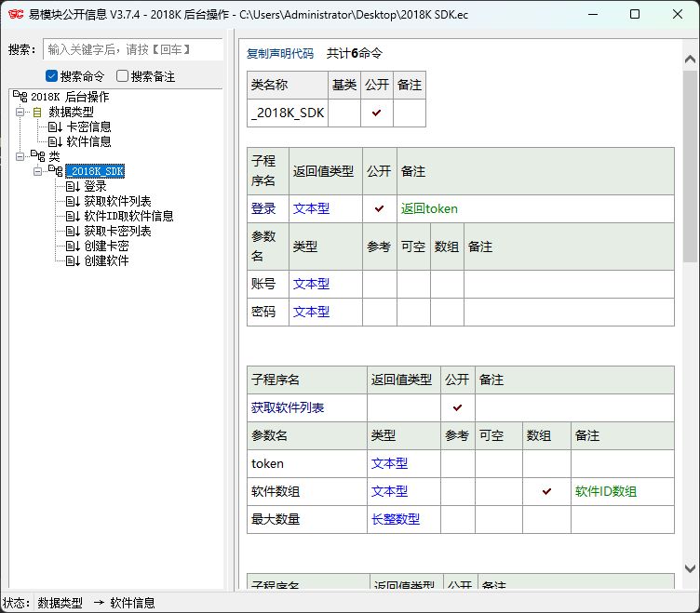
Task: Enable the 搜索备注 checkbox
Action: coord(122,76)
